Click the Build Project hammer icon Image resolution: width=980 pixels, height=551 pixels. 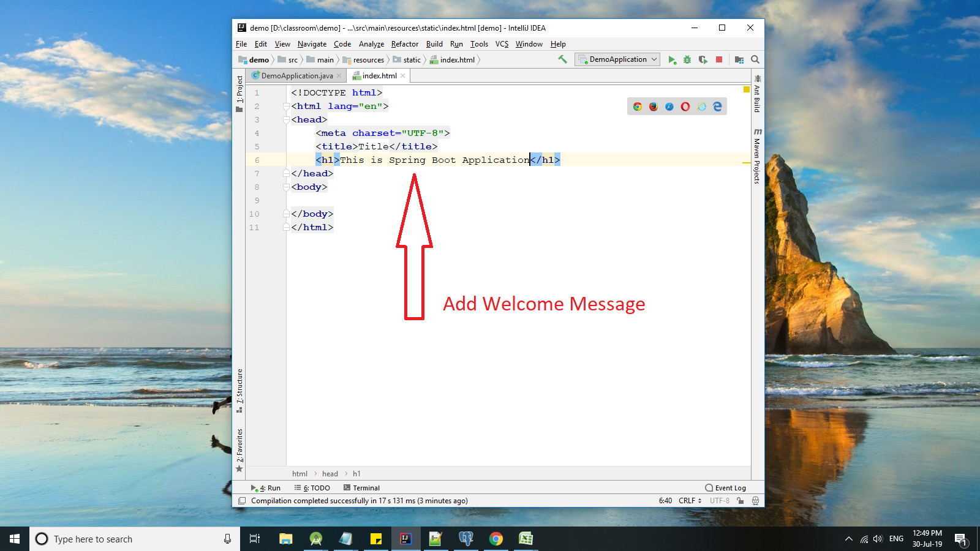(562, 59)
